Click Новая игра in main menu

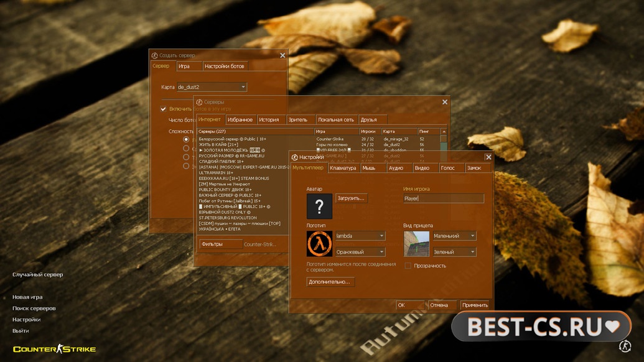point(27,297)
